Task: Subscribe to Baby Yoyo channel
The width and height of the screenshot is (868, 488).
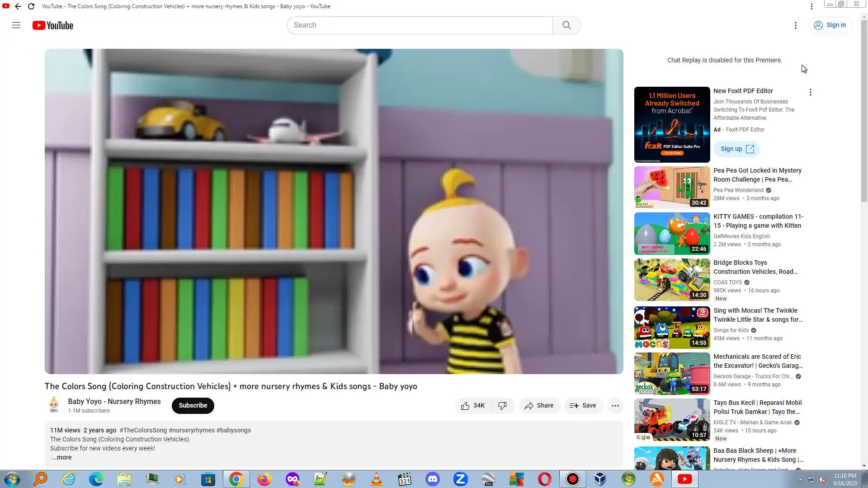Action: [193, 406]
